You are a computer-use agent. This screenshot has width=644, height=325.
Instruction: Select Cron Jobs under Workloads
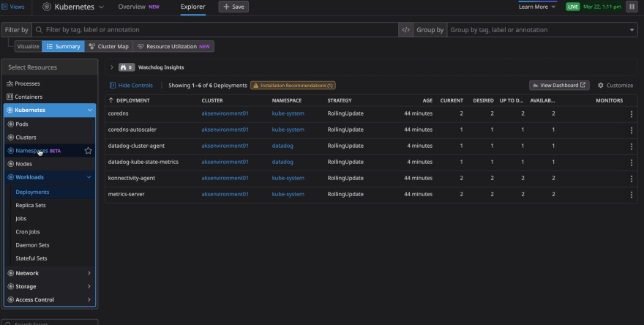click(x=28, y=232)
